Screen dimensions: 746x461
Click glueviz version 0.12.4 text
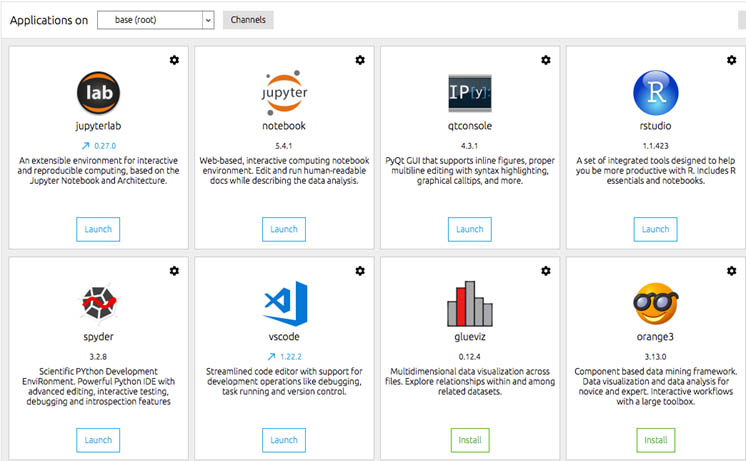coord(470,356)
